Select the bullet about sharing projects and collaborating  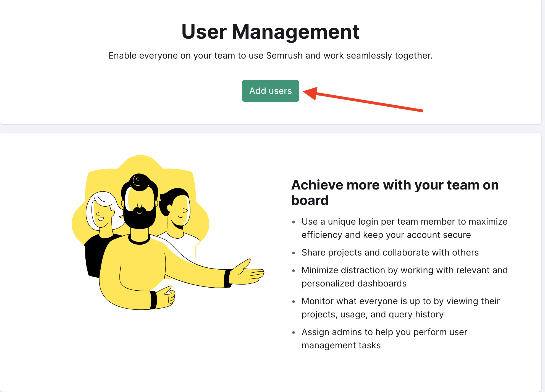(390, 252)
